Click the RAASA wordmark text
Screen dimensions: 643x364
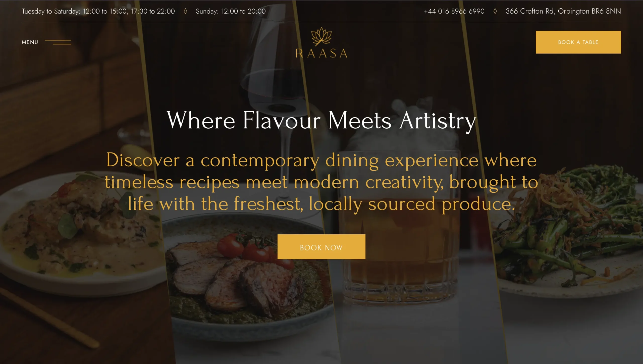[321, 54]
